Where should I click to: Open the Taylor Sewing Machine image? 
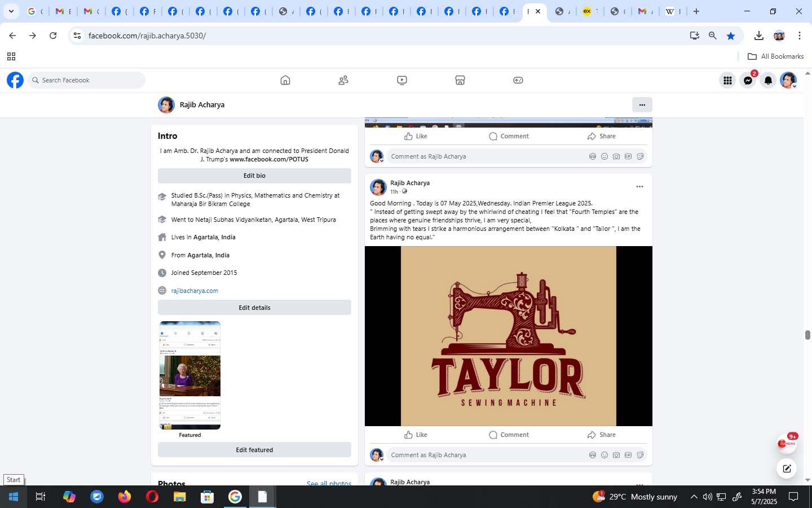click(509, 336)
